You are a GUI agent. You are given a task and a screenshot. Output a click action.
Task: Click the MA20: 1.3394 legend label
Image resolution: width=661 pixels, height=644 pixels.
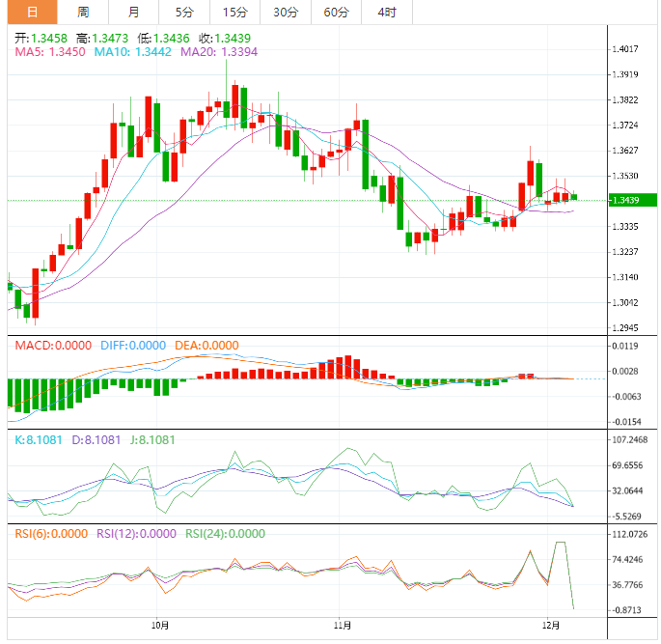(x=219, y=52)
